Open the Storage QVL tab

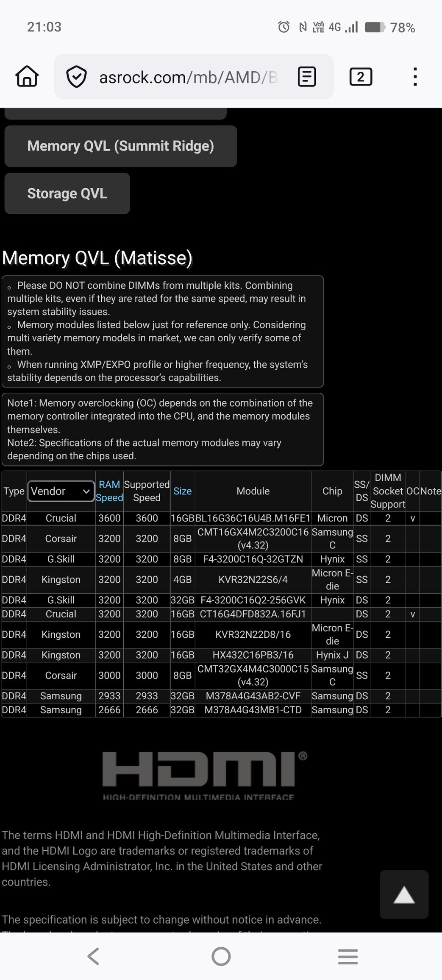[67, 193]
